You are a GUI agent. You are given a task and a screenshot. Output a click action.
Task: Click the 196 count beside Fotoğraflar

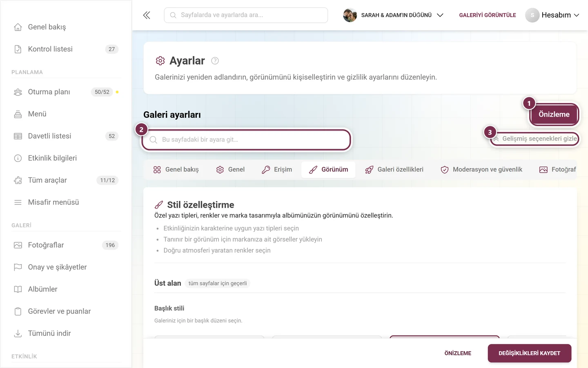click(x=110, y=245)
